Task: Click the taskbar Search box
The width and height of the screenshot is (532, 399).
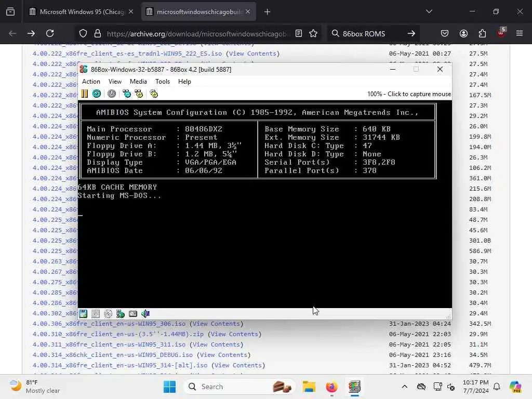Action: click(x=239, y=387)
